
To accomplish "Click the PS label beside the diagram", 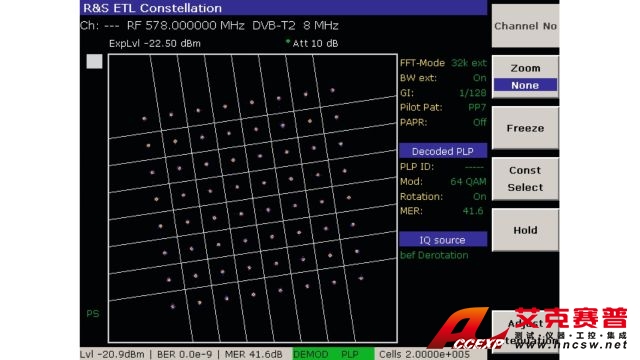I will 93,313.
